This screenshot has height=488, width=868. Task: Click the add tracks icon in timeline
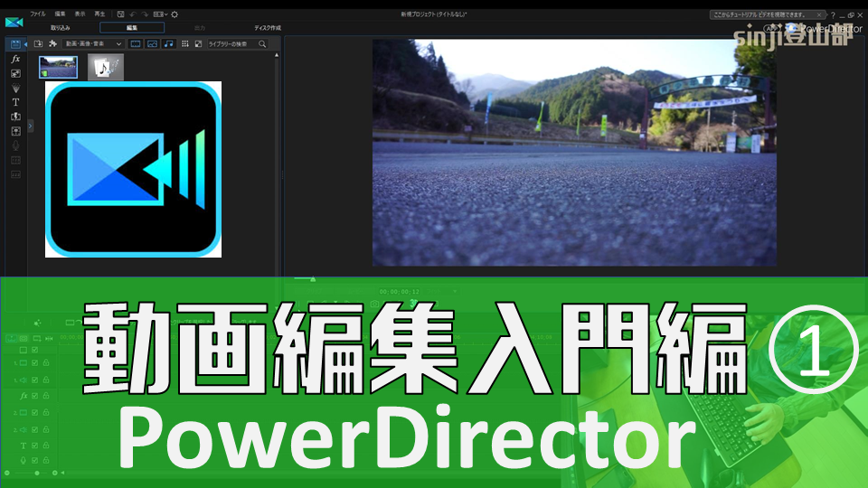point(36,338)
